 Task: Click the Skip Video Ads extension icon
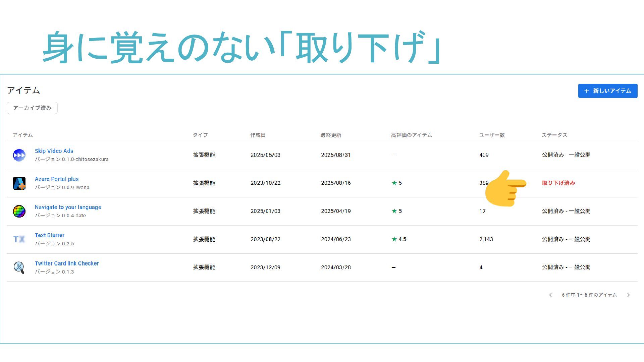(19, 155)
